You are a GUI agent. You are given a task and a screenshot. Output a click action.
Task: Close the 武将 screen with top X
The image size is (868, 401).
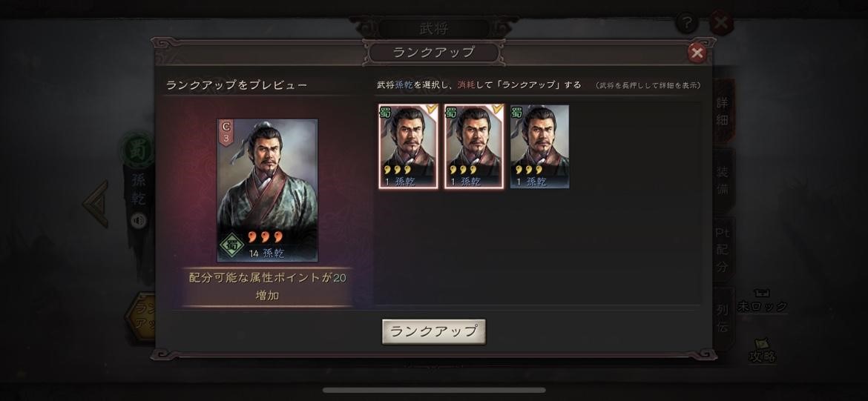click(721, 23)
